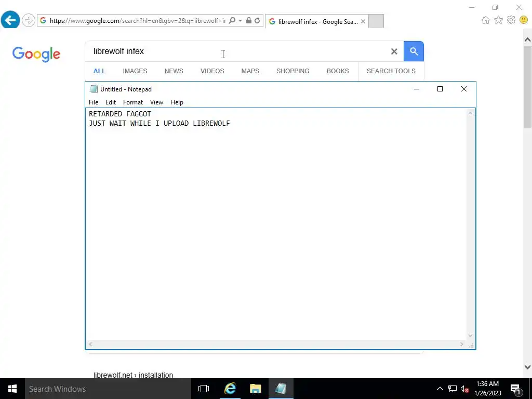View the security lock icon report
This screenshot has height=399, width=532.
pyautogui.click(x=249, y=21)
